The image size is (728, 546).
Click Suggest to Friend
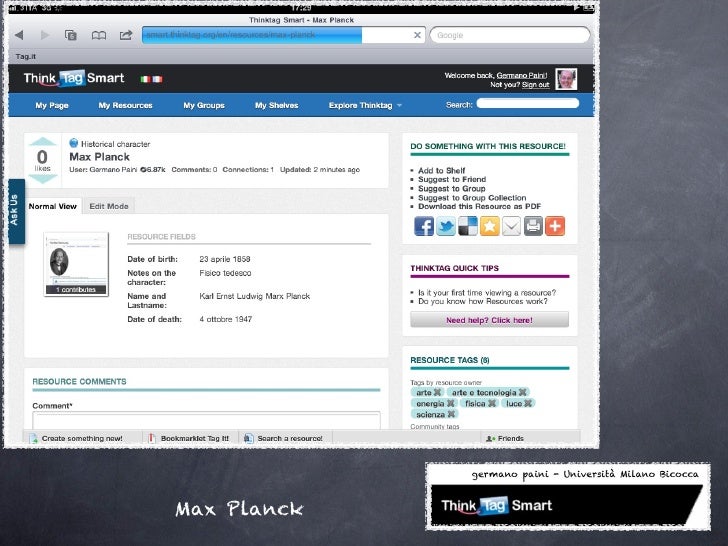[x=452, y=179]
